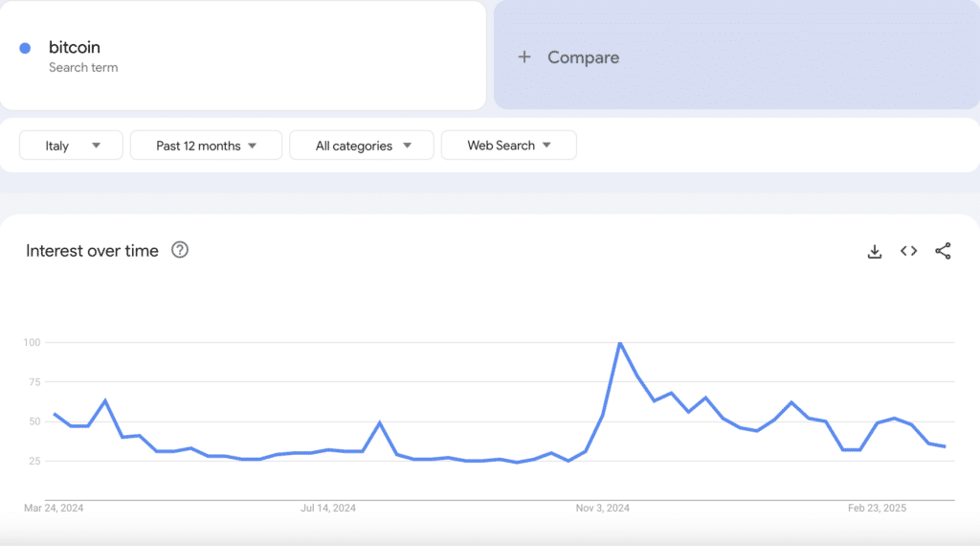The image size is (980, 546).
Task: Click the share icon for chart
Action: [943, 251]
